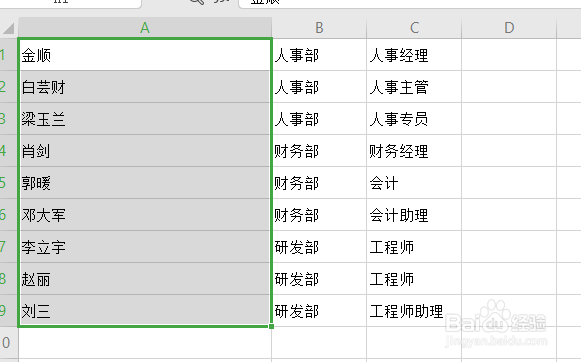Click the formula bar input field
The height and width of the screenshot is (362, 581).
410,3
